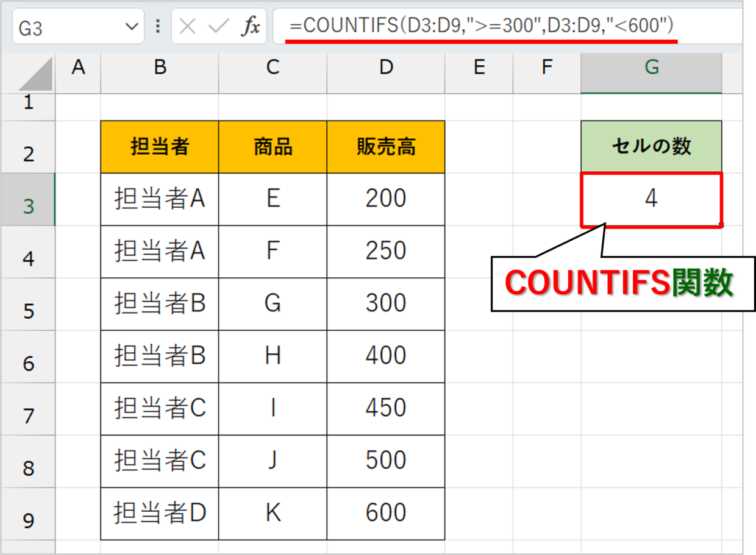The image size is (756, 555).
Task: Select product cell J
Action: point(273,461)
